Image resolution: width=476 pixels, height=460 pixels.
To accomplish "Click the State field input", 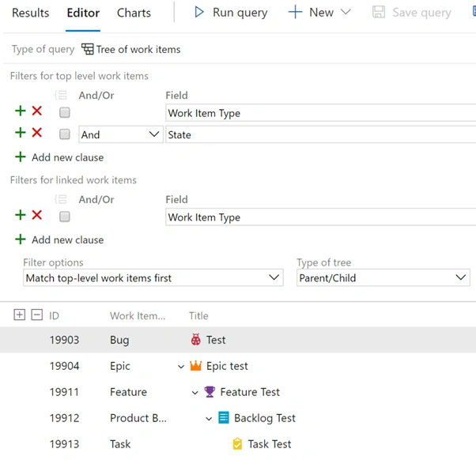I will click(321, 134).
